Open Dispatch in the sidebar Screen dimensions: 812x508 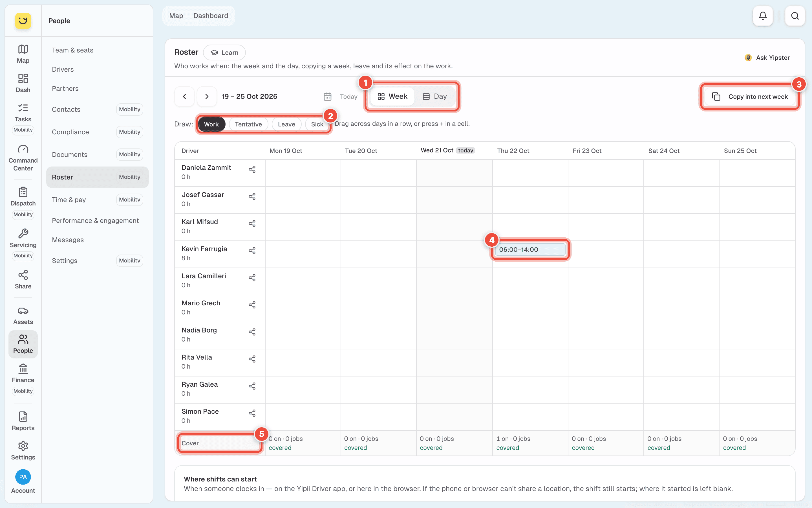point(23,203)
